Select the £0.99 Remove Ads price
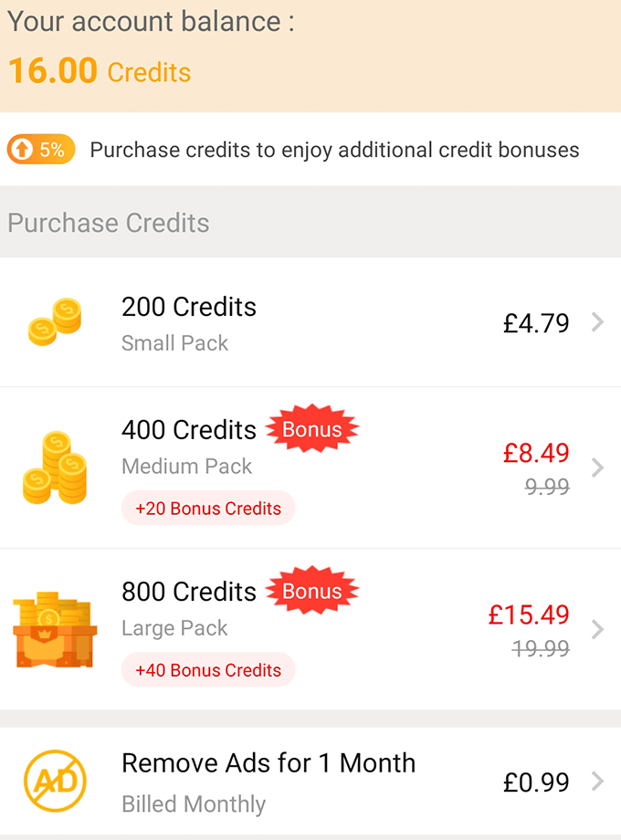 tap(536, 781)
